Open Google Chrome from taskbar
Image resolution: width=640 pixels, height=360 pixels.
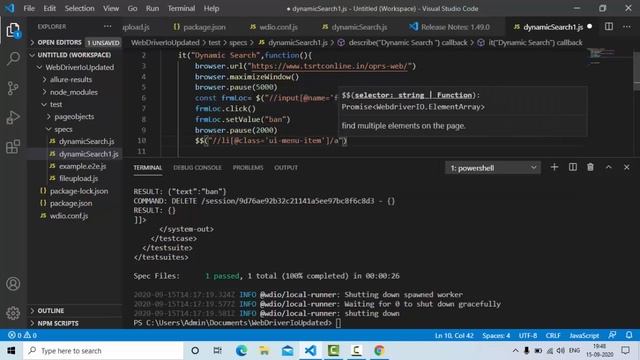(379, 351)
